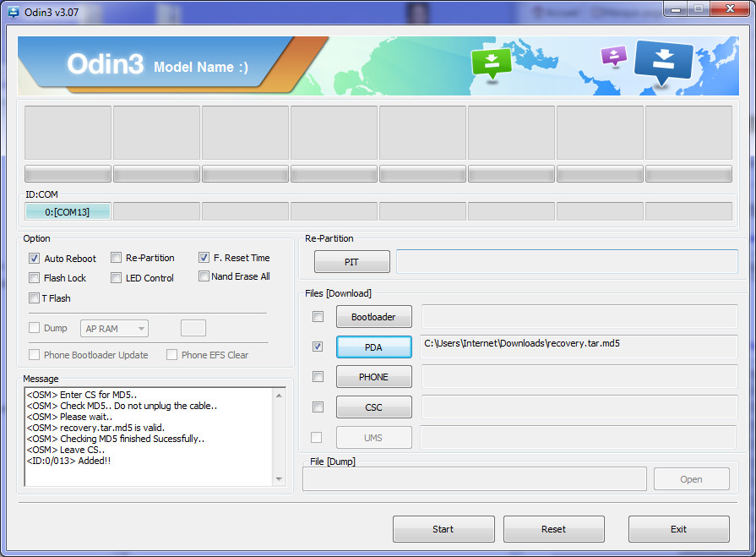Click the green download bubble icon in banner
This screenshot has height=557, width=756.
pos(492,63)
